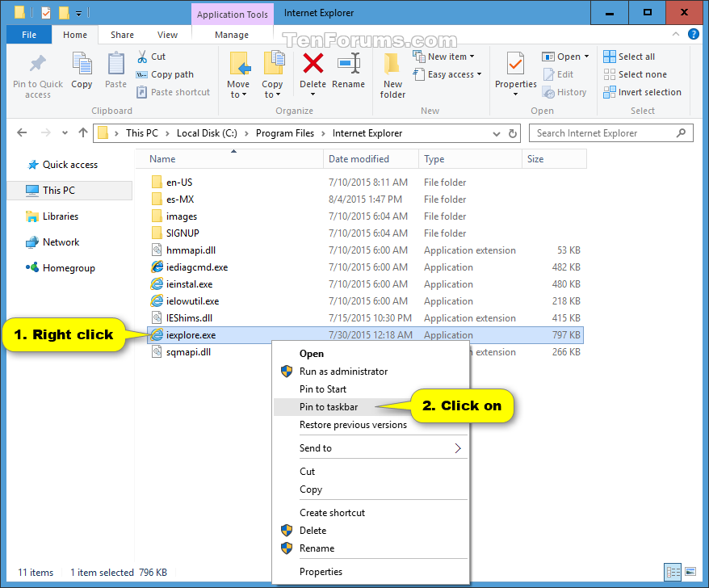Choose Pin to taskbar in context menu
The width and height of the screenshot is (709, 588).
coord(371,406)
